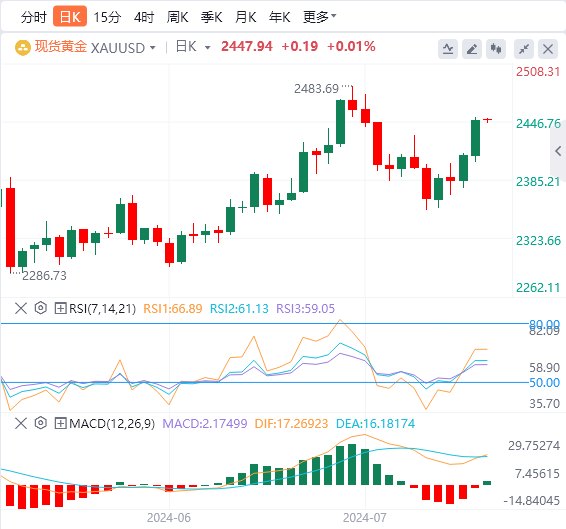Click the percentage change +0.01%
Viewport: 566px width, 529px height.
tap(351, 47)
